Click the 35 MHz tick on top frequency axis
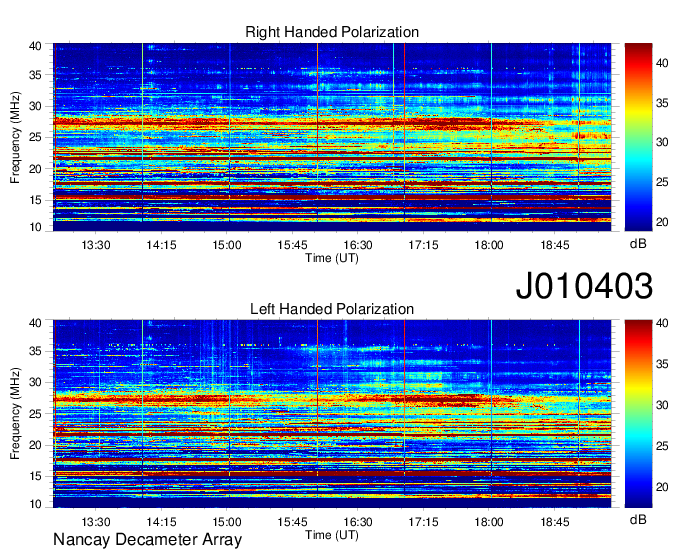 tap(36, 75)
